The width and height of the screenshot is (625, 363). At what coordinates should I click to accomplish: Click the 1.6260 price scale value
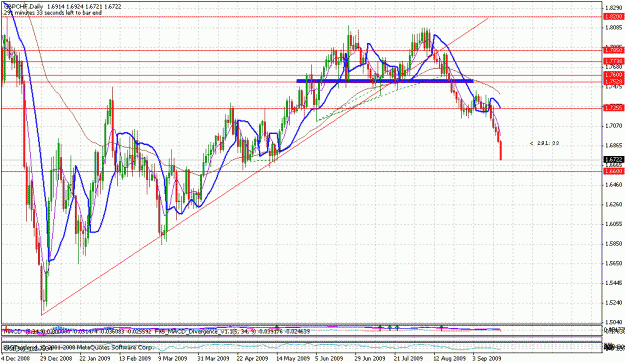tap(613, 205)
